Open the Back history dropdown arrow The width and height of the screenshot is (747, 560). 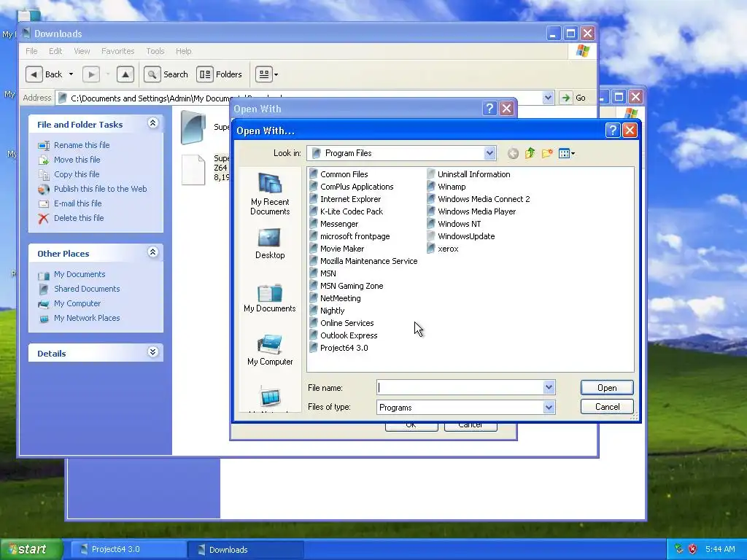click(x=71, y=74)
